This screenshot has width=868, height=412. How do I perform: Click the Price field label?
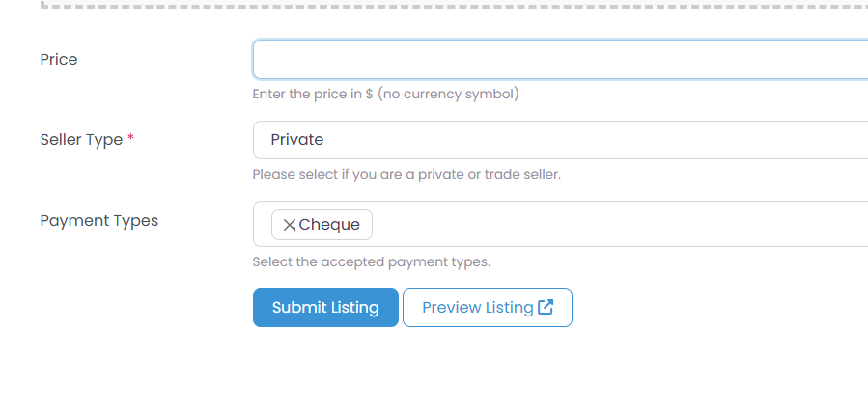pos(59,59)
